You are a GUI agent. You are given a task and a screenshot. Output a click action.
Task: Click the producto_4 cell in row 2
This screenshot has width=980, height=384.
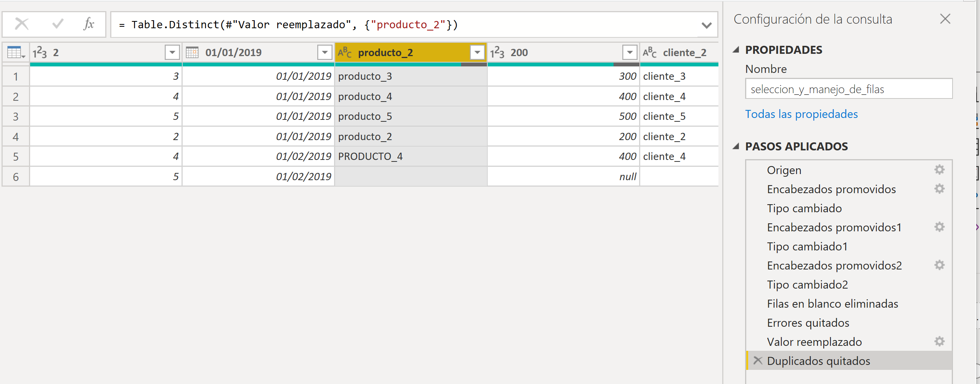(411, 97)
